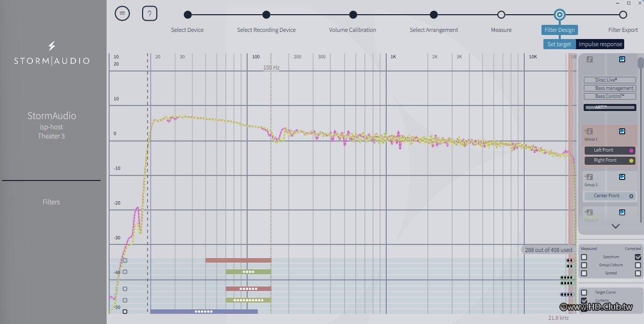Click the lower red range bar with dots

[249, 289]
